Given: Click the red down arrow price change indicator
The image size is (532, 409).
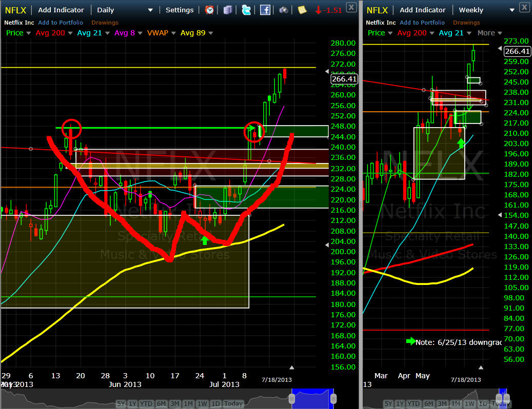Looking at the screenshot, I should [318, 10].
